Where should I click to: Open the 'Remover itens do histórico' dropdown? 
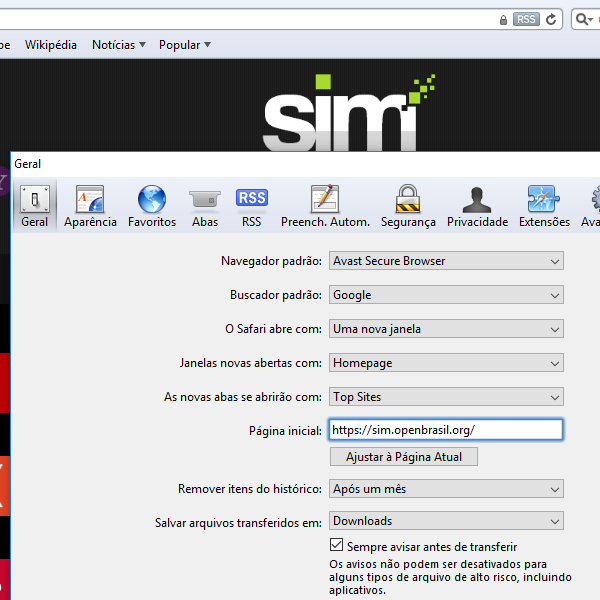pyautogui.click(x=446, y=489)
